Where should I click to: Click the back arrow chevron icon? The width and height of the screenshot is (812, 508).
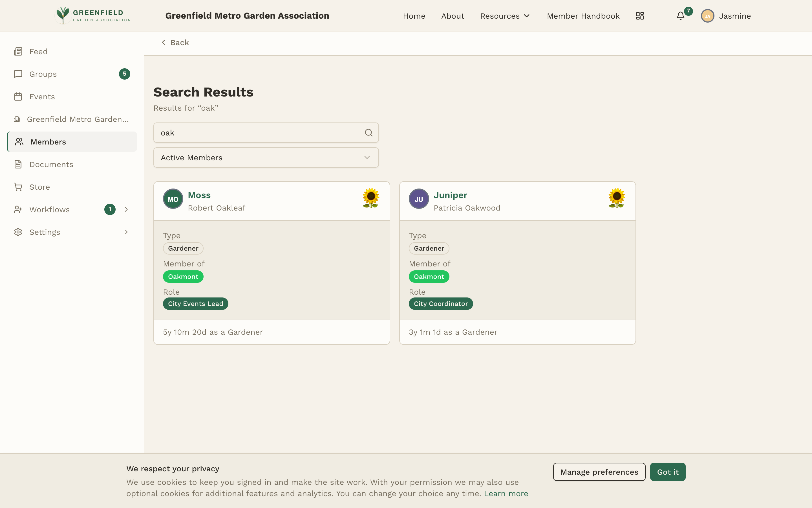pyautogui.click(x=164, y=42)
